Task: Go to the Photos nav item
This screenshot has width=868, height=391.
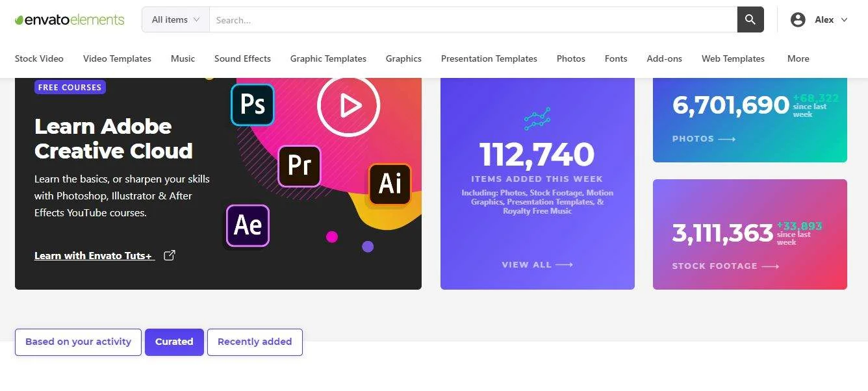Action: click(x=571, y=58)
